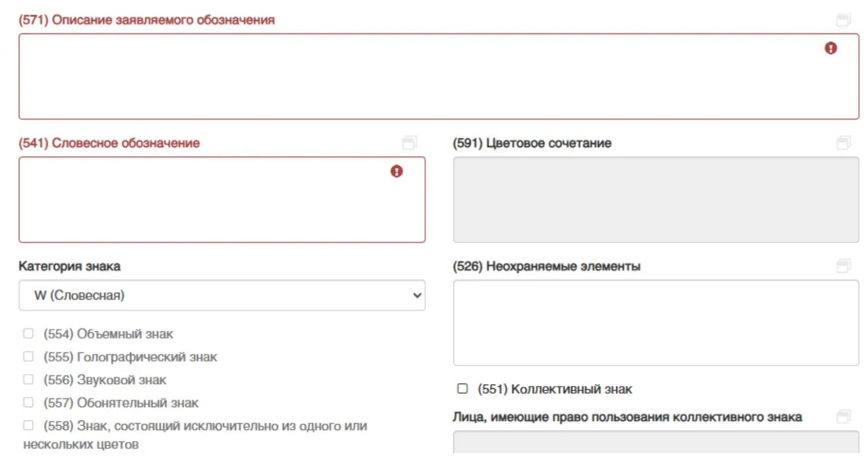Click expand icon beside Цветовое сочетание (591)
Viewport: 868px width, 472px height.
(843, 143)
